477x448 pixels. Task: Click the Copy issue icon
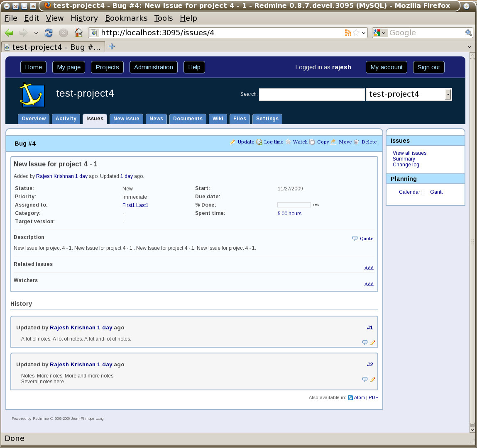pos(312,142)
